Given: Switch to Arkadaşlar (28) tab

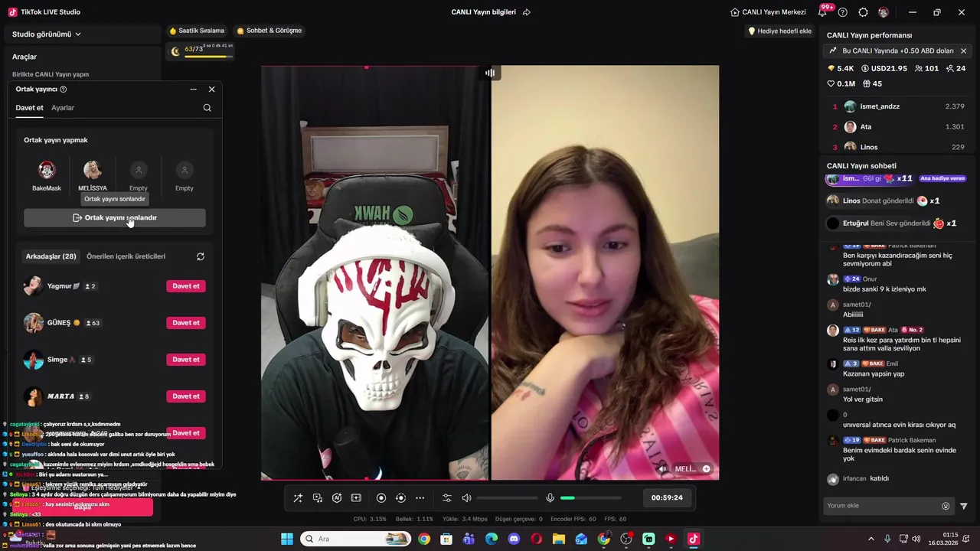Looking at the screenshot, I should [51, 256].
